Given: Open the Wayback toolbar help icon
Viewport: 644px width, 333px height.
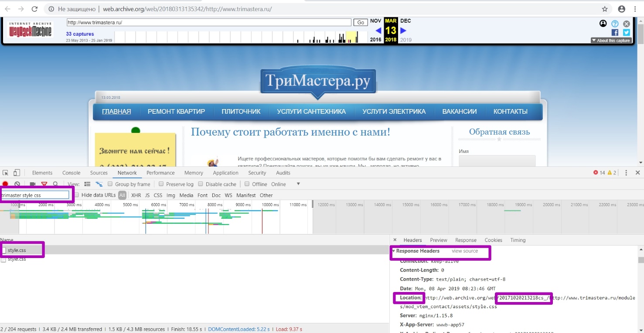Looking at the screenshot, I should [615, 24].
